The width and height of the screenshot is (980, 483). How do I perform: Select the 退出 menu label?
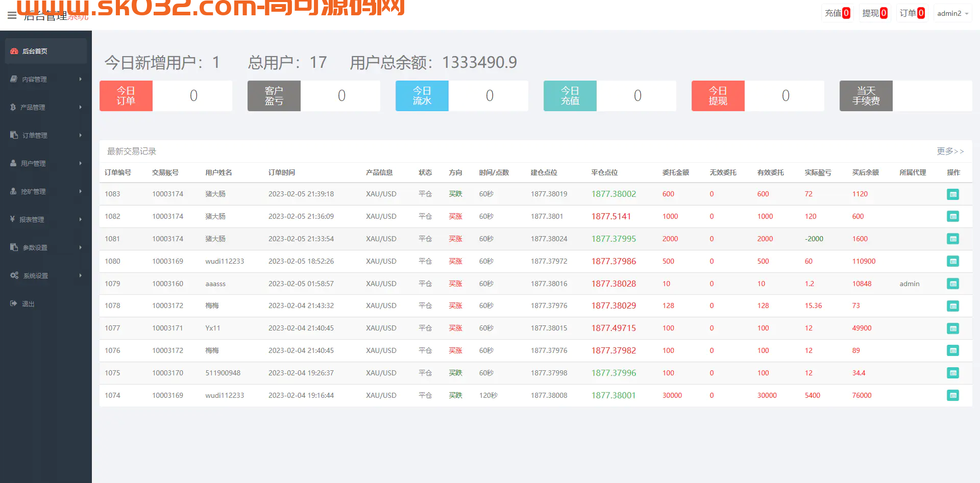(x=28, y=304)
